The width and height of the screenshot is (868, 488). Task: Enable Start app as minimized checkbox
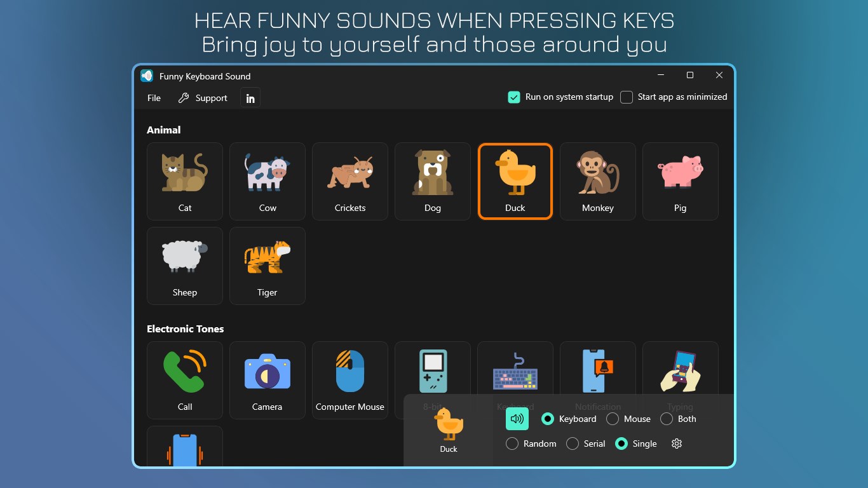627,97
